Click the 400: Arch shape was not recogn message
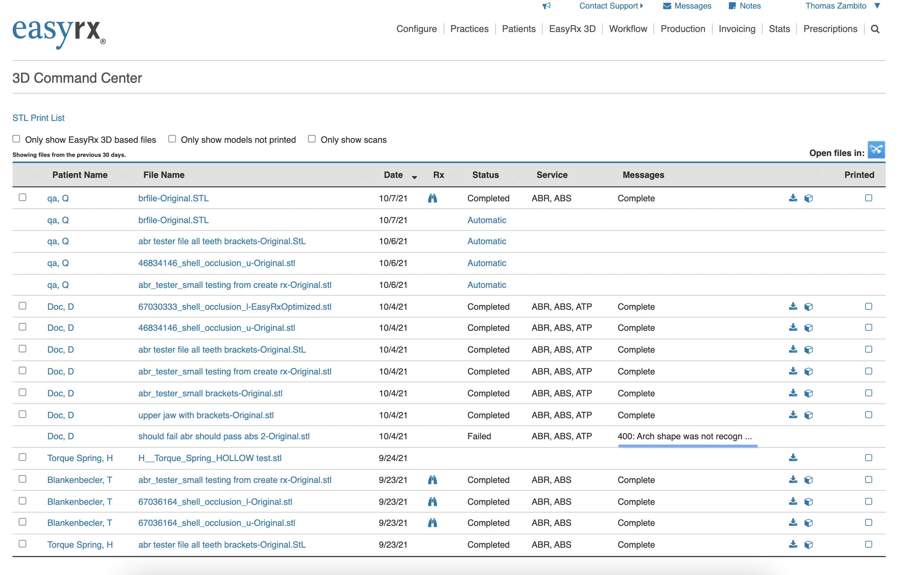 tap(685, 436)
